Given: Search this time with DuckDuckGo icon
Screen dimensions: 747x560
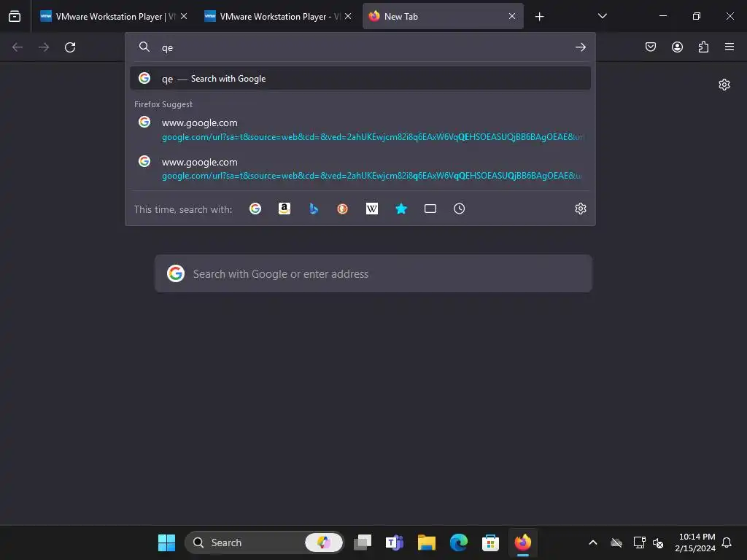Looking at the screenshot, I should click(343, 209).
